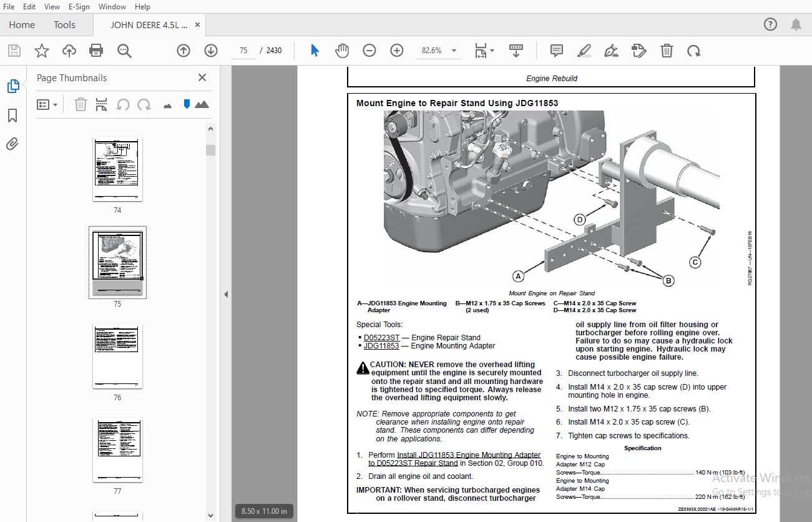The image size is (812, 522).
Task: Rotate pages counterclockwise in thumbnails panel
Action: (123, 104)
